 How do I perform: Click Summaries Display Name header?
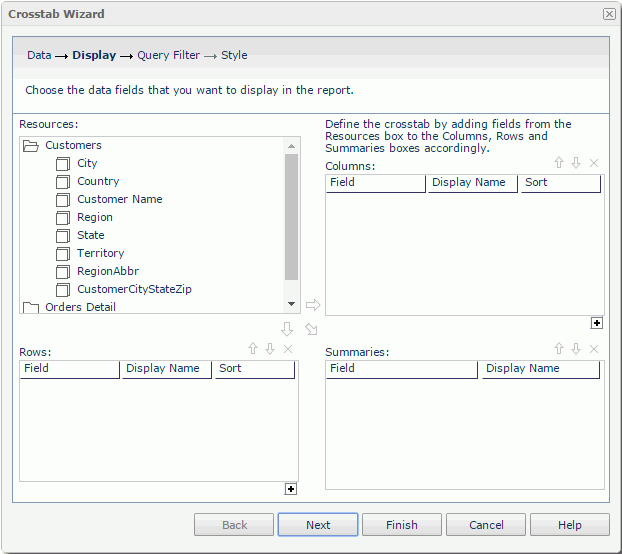point(541,369)
